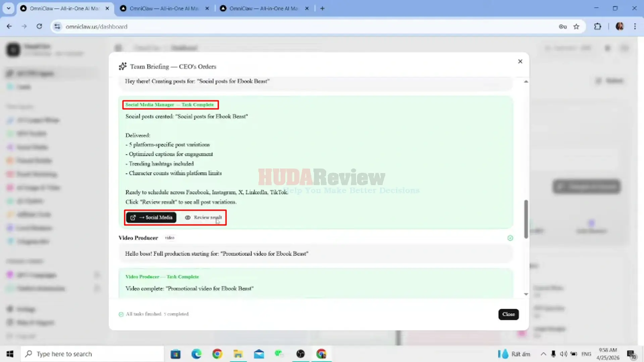Open the Chrome profile avatar

620,27
